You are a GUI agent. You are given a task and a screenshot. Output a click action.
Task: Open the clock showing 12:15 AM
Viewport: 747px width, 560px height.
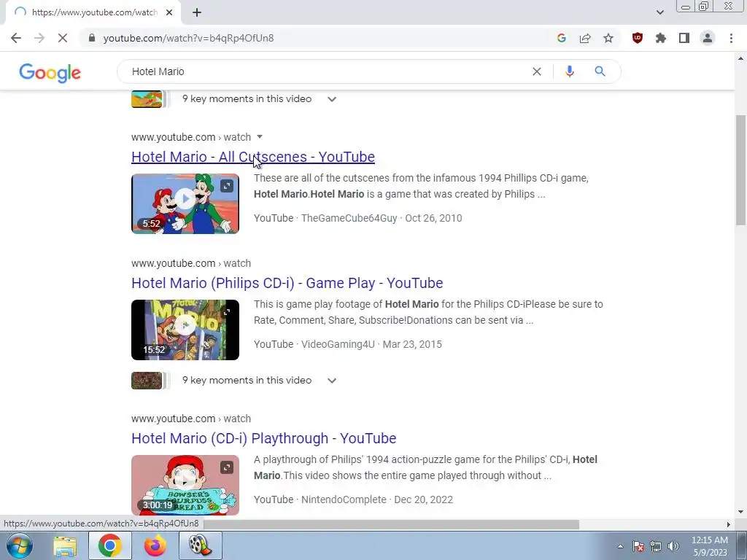click(709, 546)
